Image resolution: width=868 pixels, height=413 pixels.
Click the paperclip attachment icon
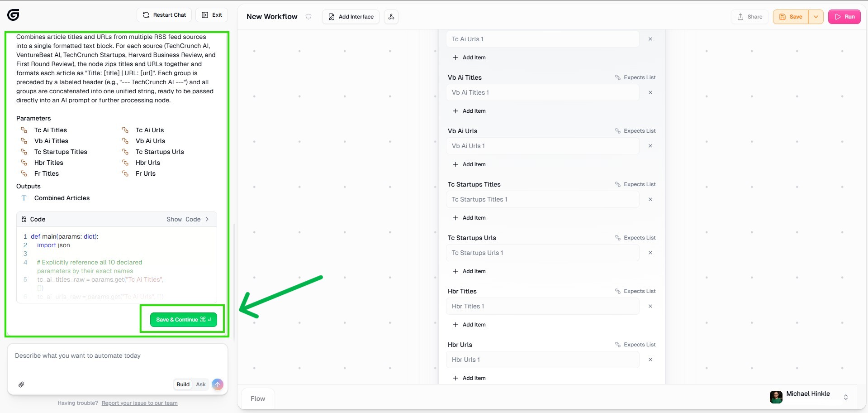click(21, 384)
